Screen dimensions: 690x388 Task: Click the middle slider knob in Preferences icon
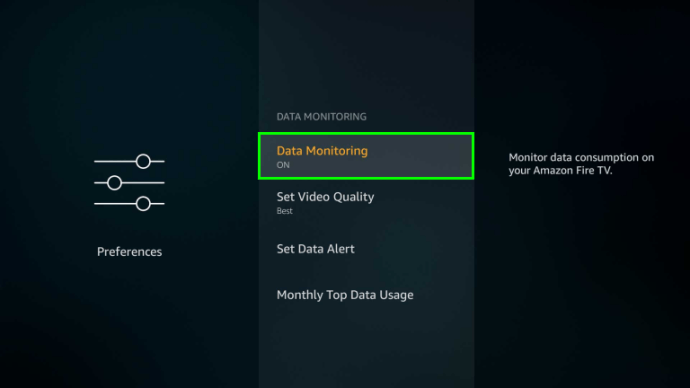[114, 183]
